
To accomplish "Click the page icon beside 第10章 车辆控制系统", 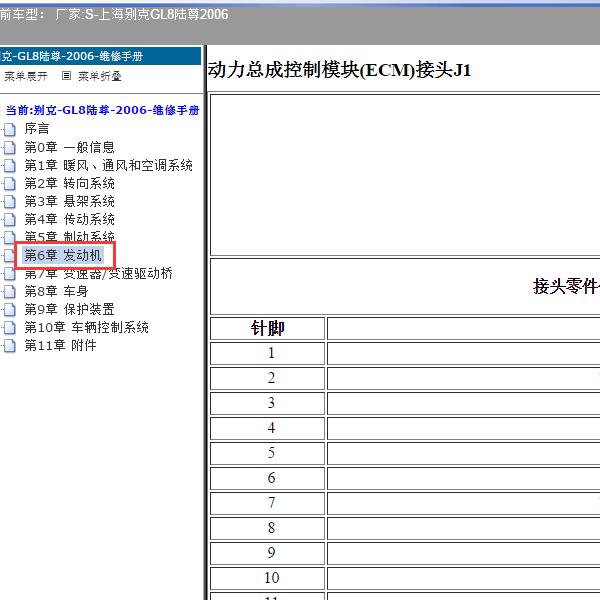I will pos(10,327).
